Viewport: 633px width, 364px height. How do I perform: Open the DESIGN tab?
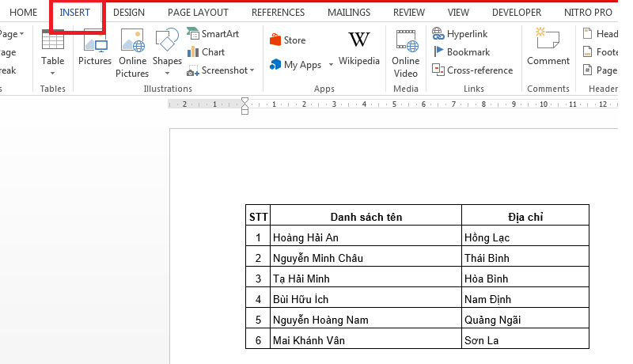click(x=129, y=13)
